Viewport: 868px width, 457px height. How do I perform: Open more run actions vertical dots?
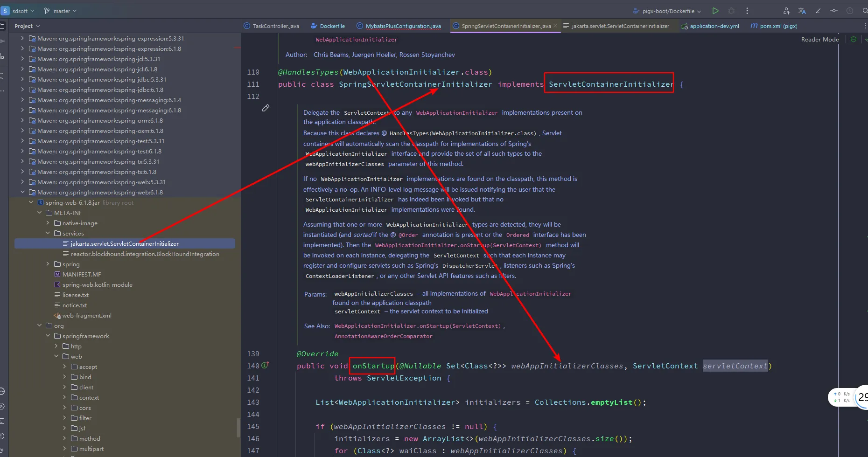coord(747,11)
